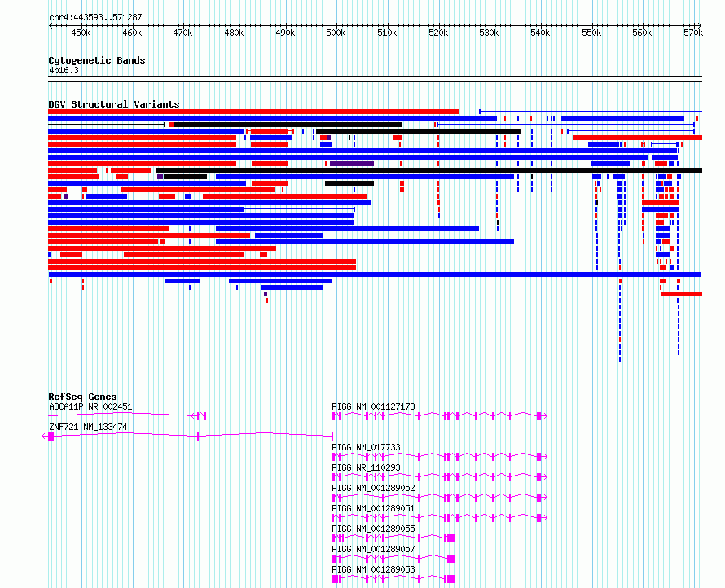This screenshot has width=725, height=588.
Task: Select the 560k mark on the ruler
Action: tap(642, 33)
